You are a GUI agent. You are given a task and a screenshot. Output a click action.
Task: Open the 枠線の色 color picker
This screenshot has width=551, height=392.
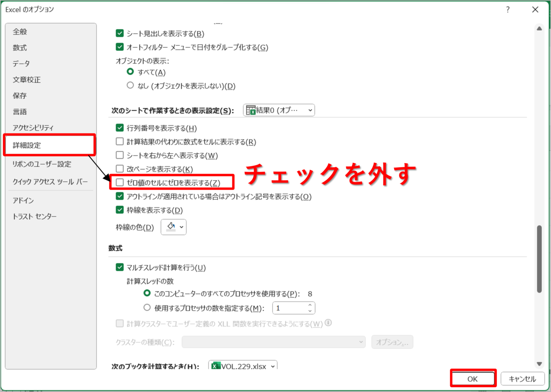(173, 227)
